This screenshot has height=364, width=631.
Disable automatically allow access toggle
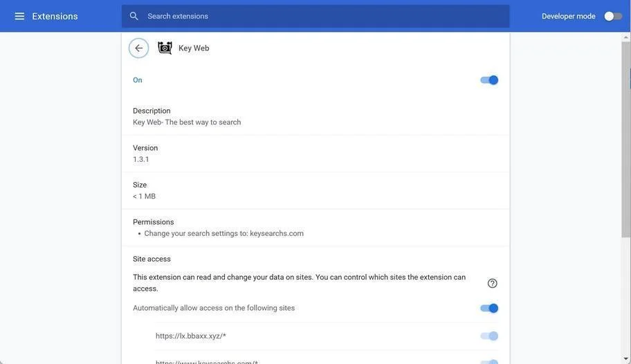tap(489, 308)
